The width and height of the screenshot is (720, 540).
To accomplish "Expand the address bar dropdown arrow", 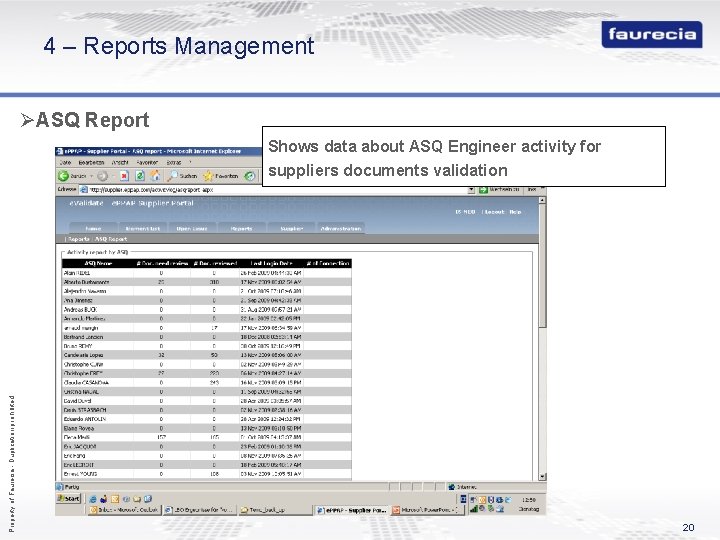I will tap(471, 190).
